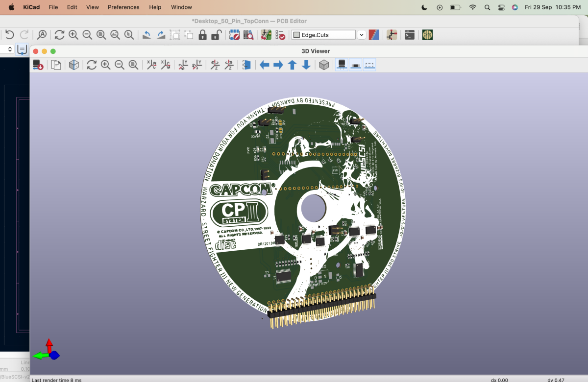Toggle through-hole 3D models visibility
This screenshot has height=382, width=588.
pos(342,65)
